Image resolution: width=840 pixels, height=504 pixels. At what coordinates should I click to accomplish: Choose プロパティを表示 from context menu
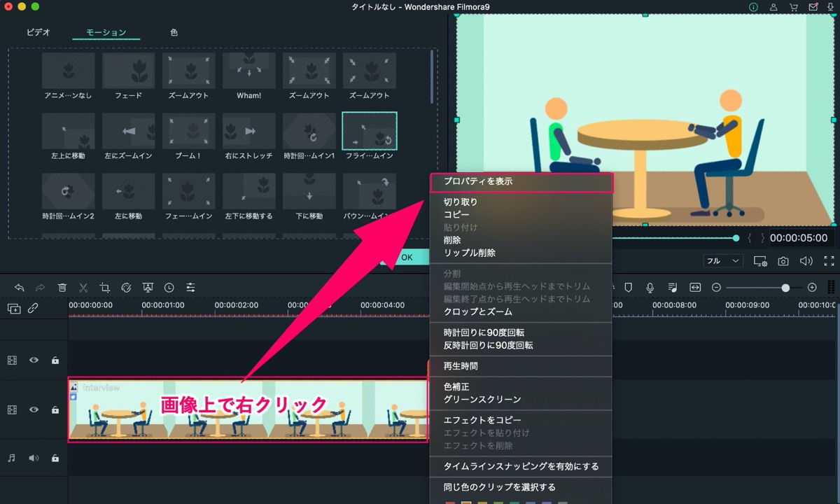pyautogui.click(x=521, y=182)
